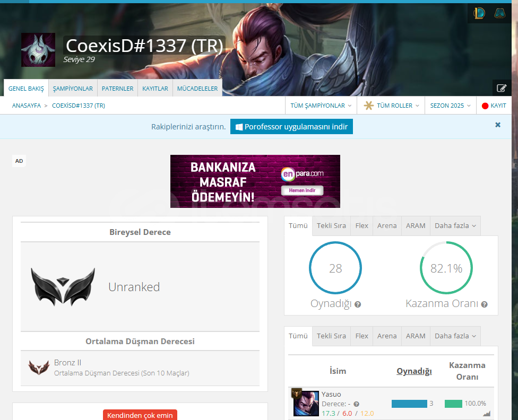Click the Unranked emblem icon
This screenshot has width=518, height=420.
coord(63,286)
